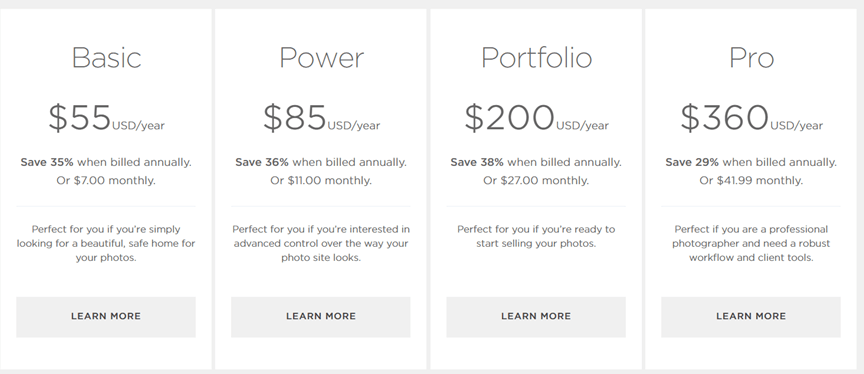Click Learn More under Basic plan
Viewport: 864px width, 374px height.
(106, 317)
